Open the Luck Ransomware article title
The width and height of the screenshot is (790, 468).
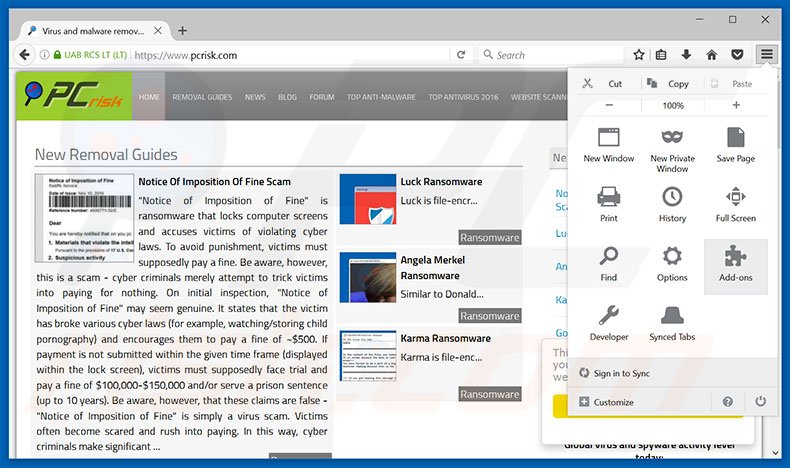(441, 181)
